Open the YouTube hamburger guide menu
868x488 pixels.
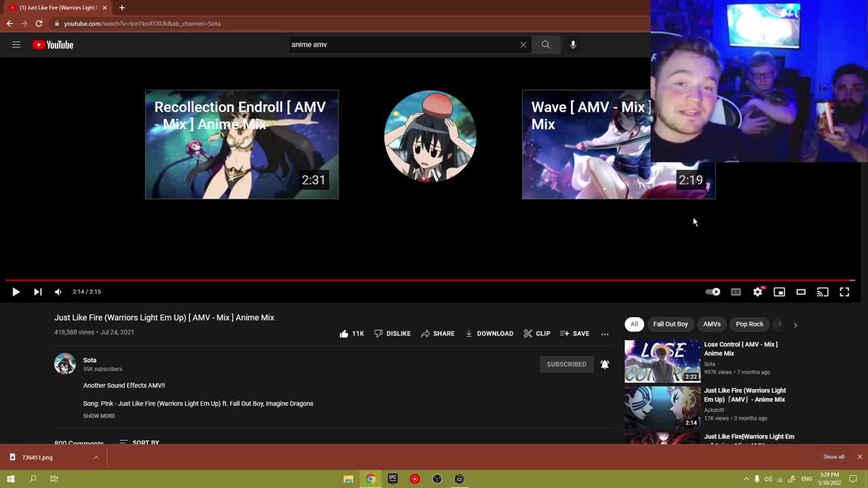click(x=16, y=45)
